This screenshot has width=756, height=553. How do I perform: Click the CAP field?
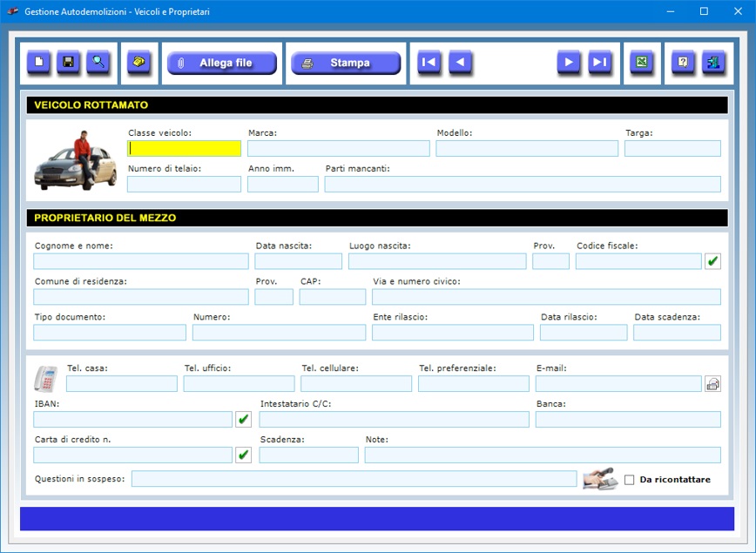pyautogui.click(x=333, y=297)
